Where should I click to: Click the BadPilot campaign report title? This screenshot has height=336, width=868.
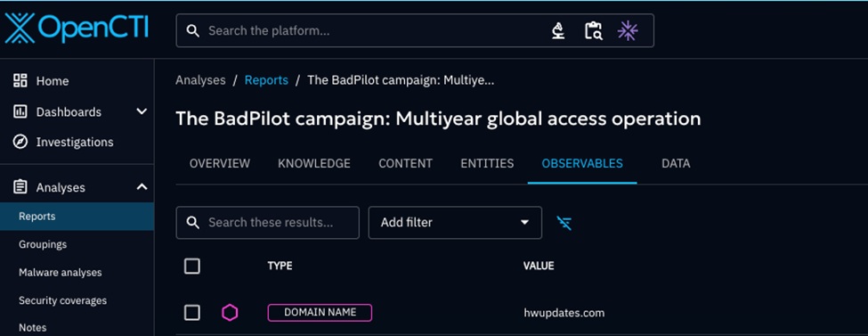[x=438, y=119]
